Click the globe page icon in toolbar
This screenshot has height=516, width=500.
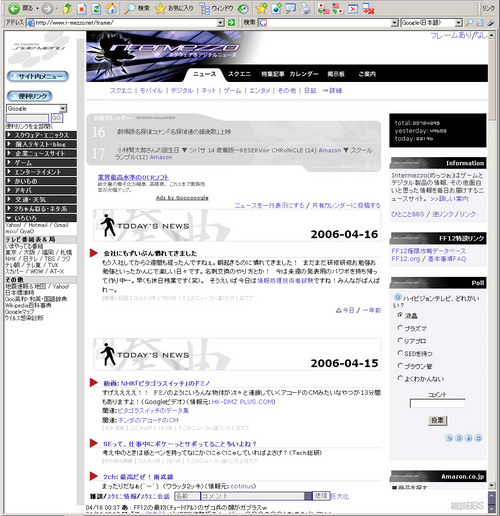click(x=276, y=8)
